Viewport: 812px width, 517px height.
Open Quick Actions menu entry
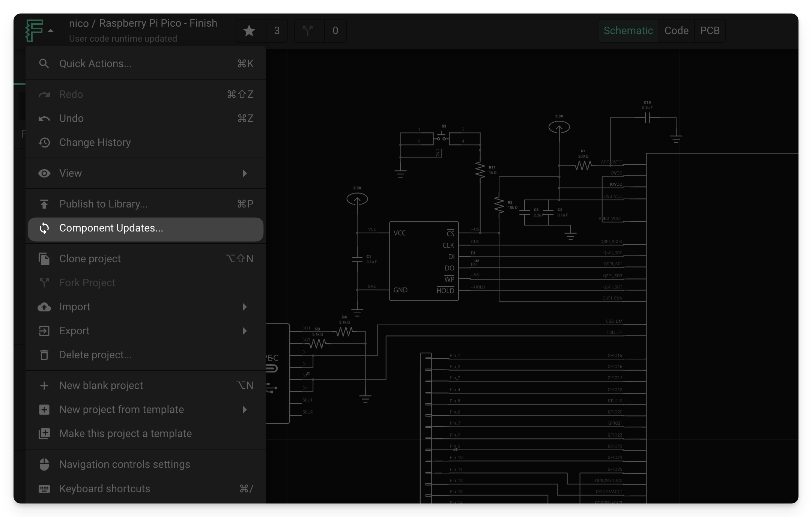(x=146, y=64)
